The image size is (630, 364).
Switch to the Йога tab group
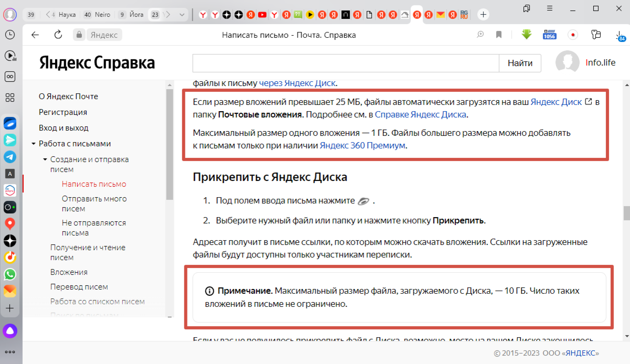(x=130, y=15)
